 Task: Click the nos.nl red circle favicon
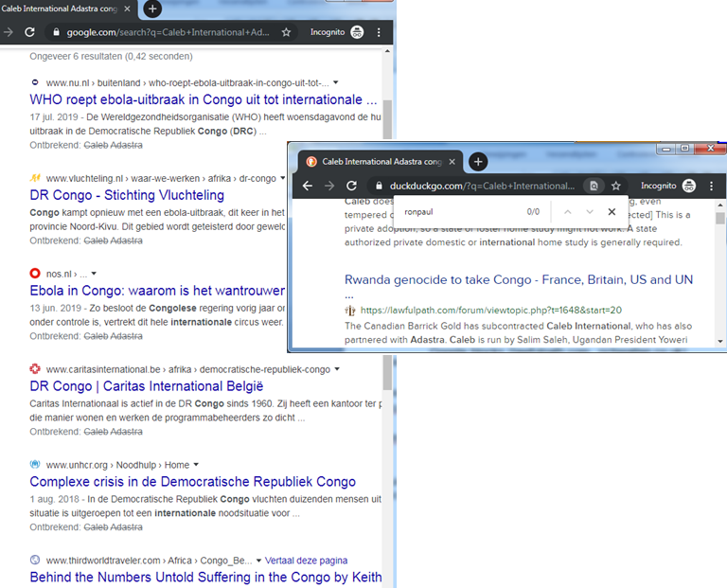(x=35, y=273)
